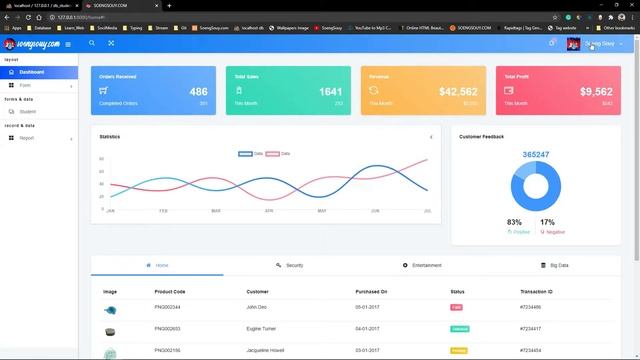Expand the user profile dropdown arrow
This screenshot has height=360, width=640.
click(x=621, y=44)
